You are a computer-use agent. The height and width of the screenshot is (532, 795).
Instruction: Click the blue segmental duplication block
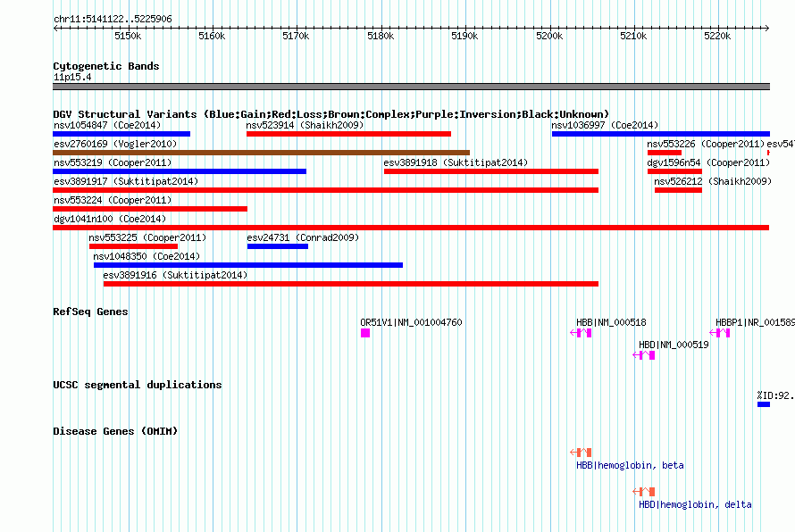[x=764, y=404]
